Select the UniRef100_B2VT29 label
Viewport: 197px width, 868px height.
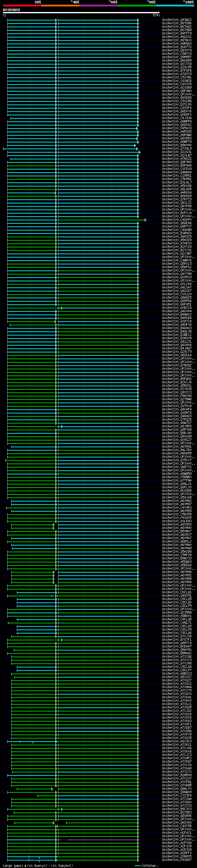click(x=177, y=247)
